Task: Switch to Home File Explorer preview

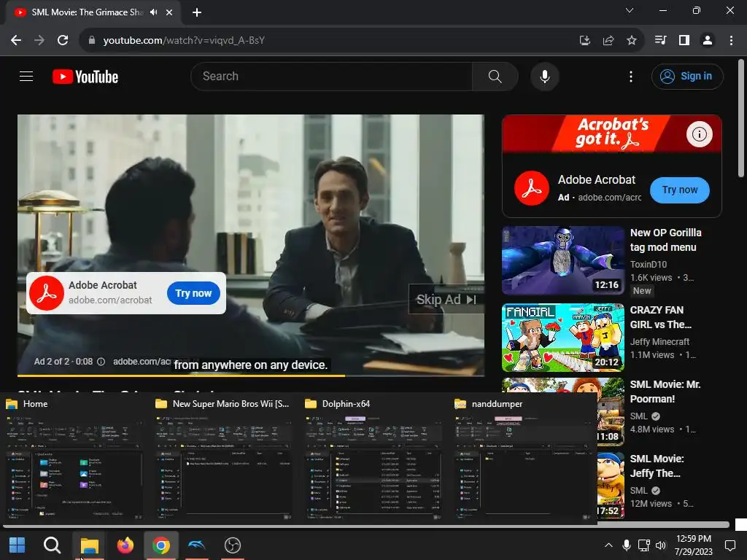Action: 75,459
